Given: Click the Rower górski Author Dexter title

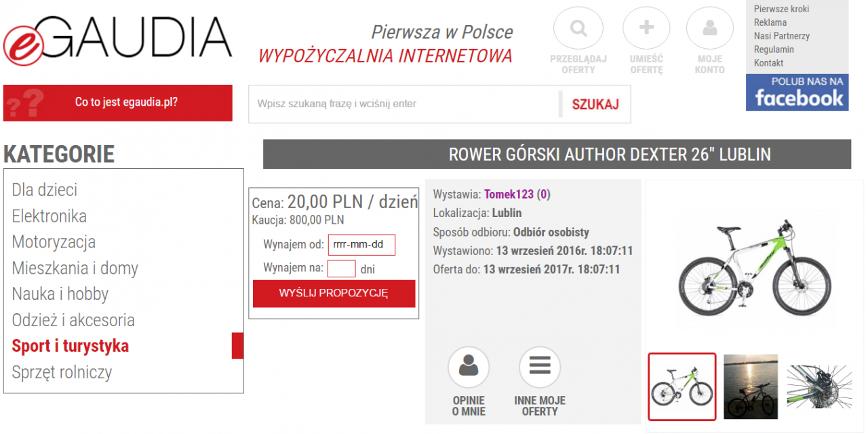Looking at the screenshot, I should (x=610, y=154).
